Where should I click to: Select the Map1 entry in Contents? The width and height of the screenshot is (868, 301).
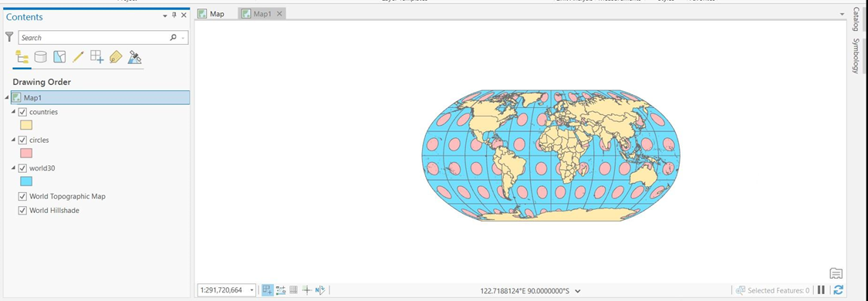point(100,97)
